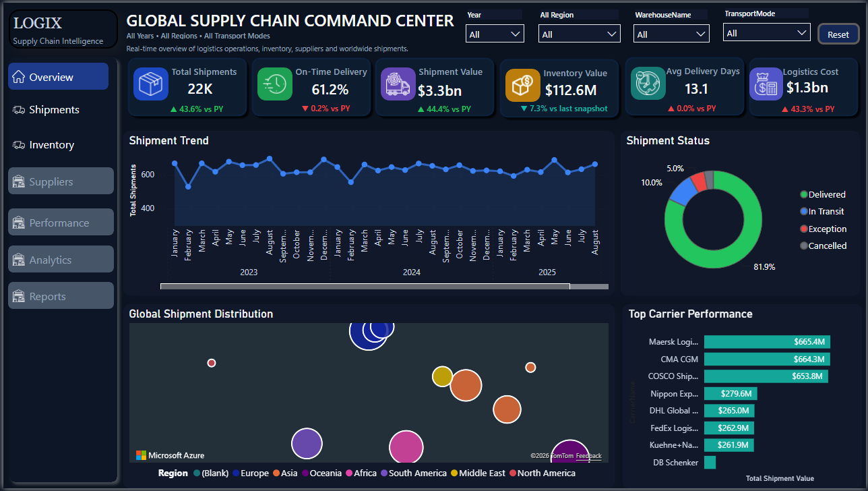
Task: Click the Logistics Cost calculator icon
Action: coord(766,84)
